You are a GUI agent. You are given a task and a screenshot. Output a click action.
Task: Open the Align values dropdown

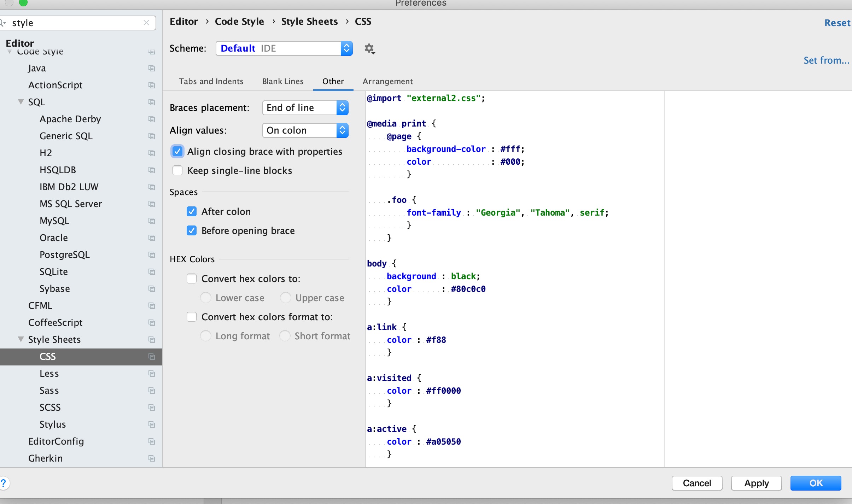pos(305,130)
